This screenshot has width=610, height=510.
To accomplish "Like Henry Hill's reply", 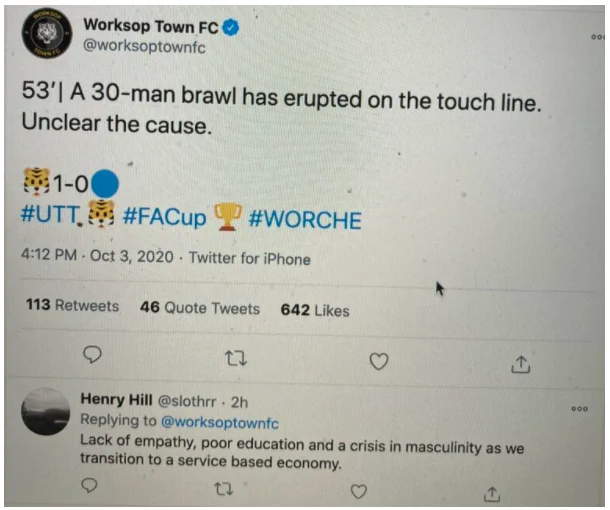I will (359, 491).
